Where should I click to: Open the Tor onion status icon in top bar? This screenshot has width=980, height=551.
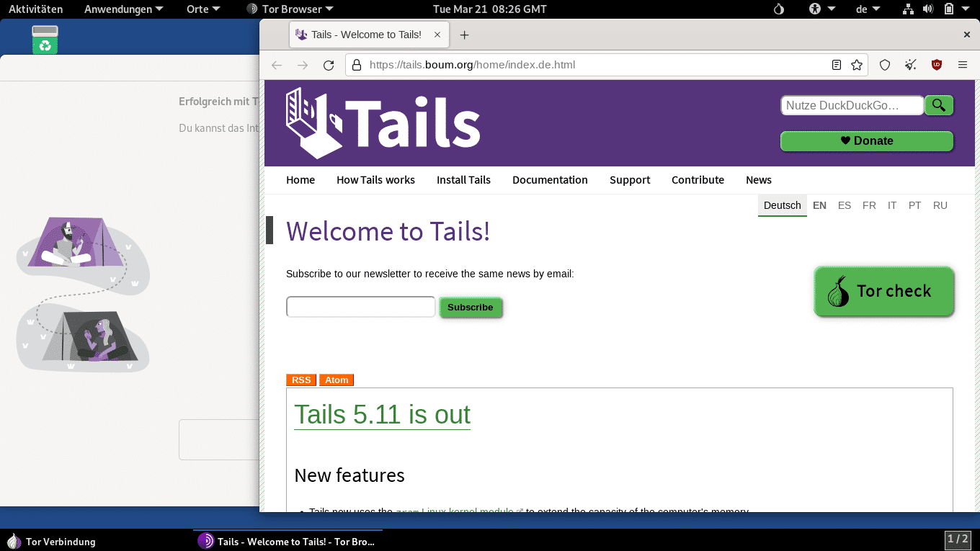pyautogui.click(x=778, y=9)
